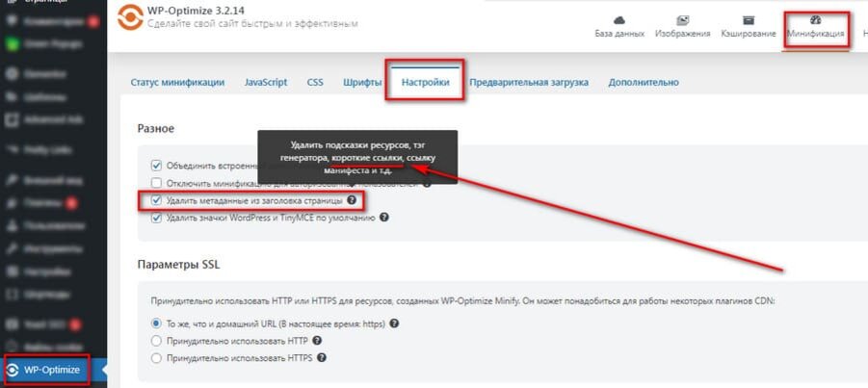Click the WP-Optimize 3.2.14 title text
Image resolution: width=868 pixels, height=388 pixels.
(x=197, y=11)
